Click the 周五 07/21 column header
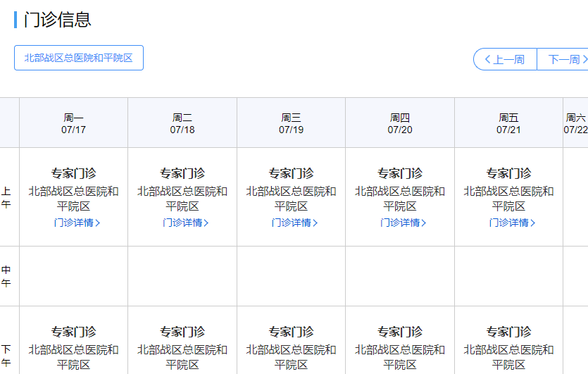This screenshot has width=588, height=374. pyautogui.click(x=509, y=123)
